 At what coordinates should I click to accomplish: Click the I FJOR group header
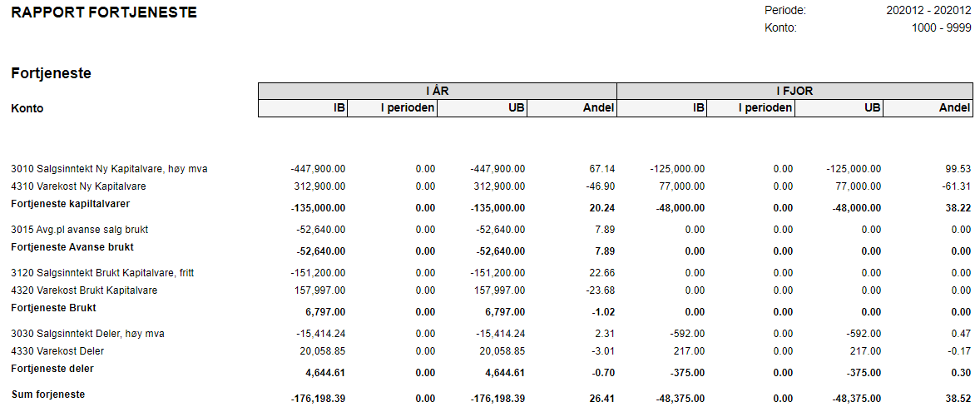[x=795, y=91]
